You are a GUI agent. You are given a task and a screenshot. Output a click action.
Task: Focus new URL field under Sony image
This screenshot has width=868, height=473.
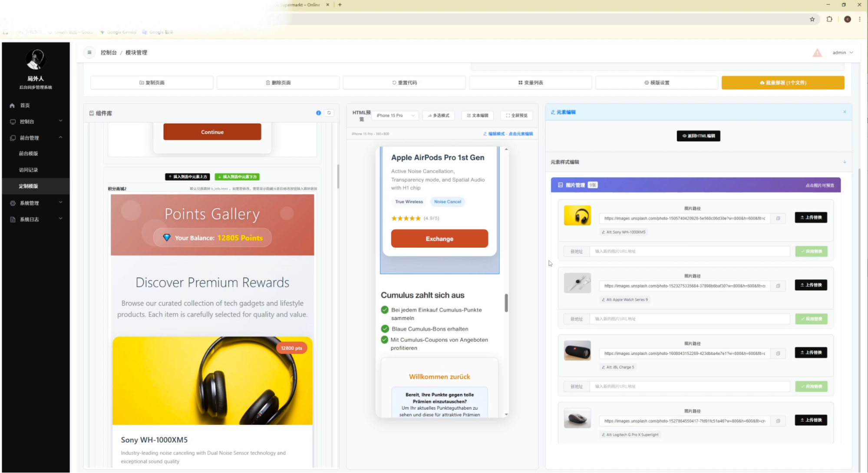pos(690,251)
